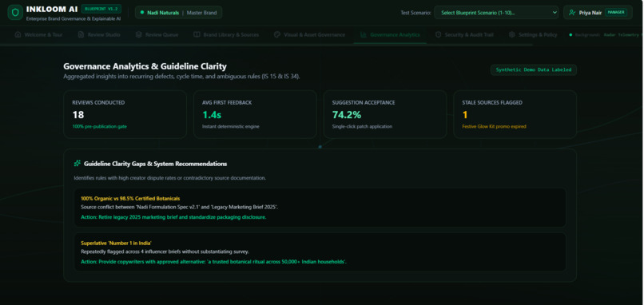Select the Suggestion Acceptance card

click(385, 114)
